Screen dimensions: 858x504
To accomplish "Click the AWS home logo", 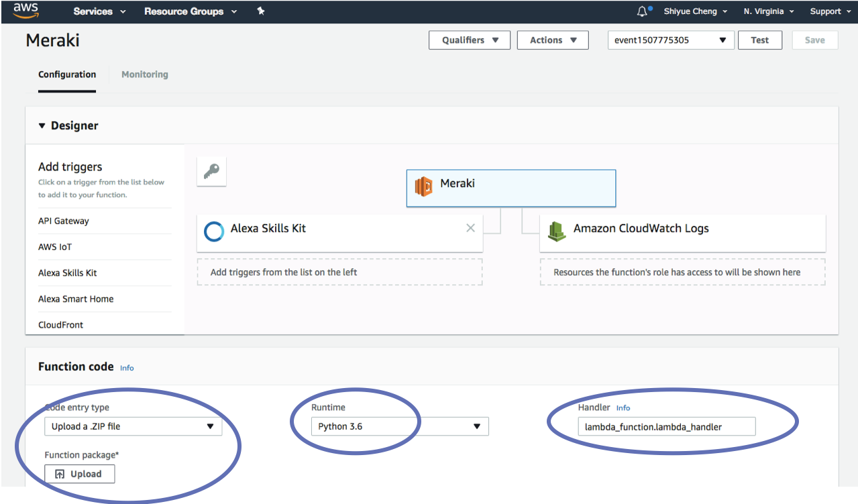I will click(25, 11).
